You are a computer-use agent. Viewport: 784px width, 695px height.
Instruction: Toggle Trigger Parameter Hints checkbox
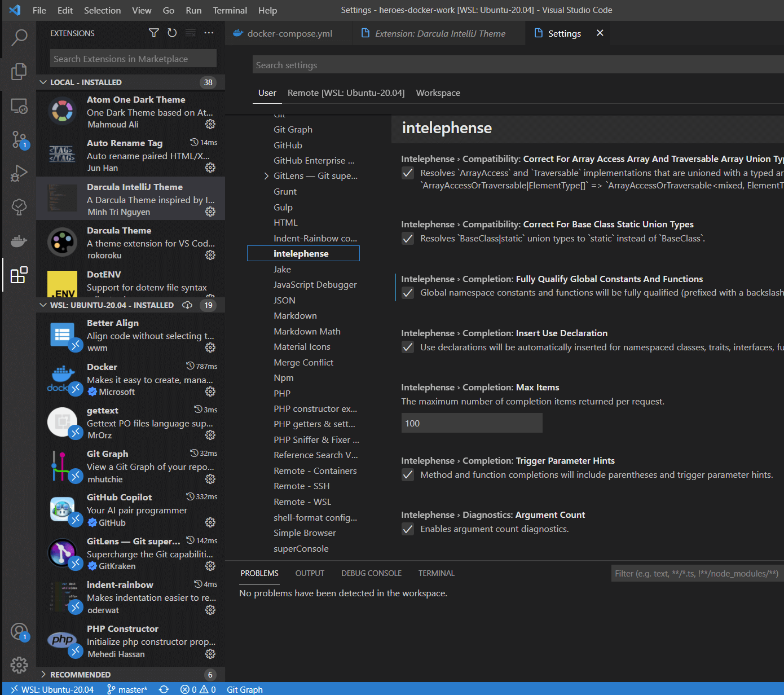point(408,475)
